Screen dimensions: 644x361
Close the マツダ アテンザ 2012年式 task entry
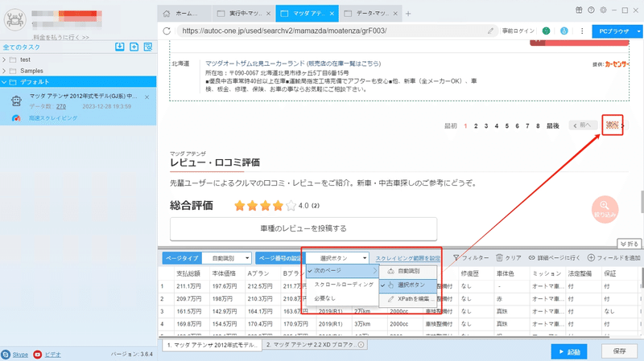point(147,96)
